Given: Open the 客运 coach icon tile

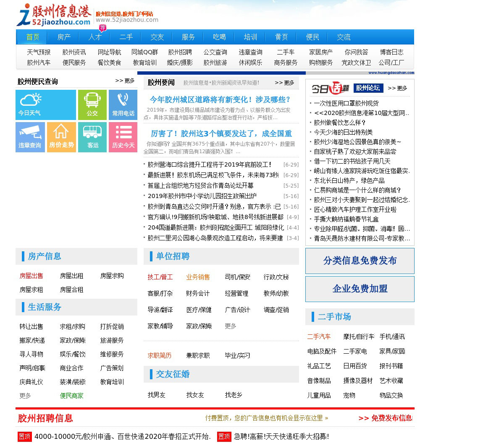Looking at the screenshot, I should coord(92,137).
